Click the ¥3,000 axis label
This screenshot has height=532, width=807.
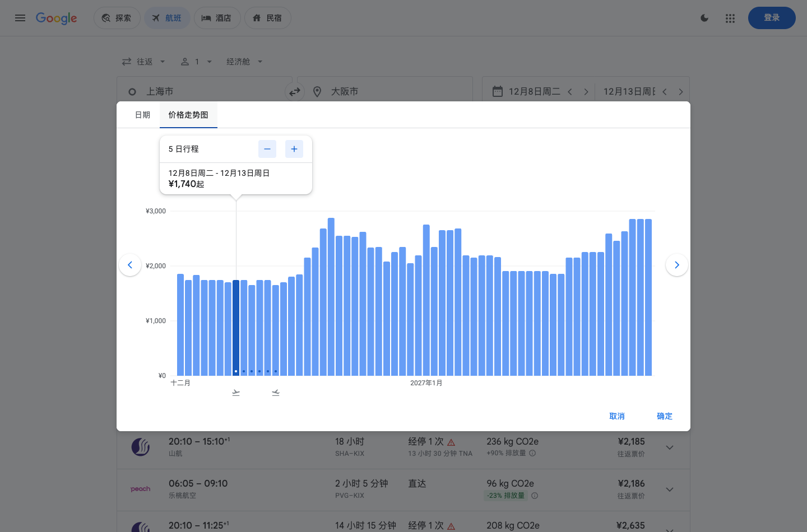[x=156, y=211]
